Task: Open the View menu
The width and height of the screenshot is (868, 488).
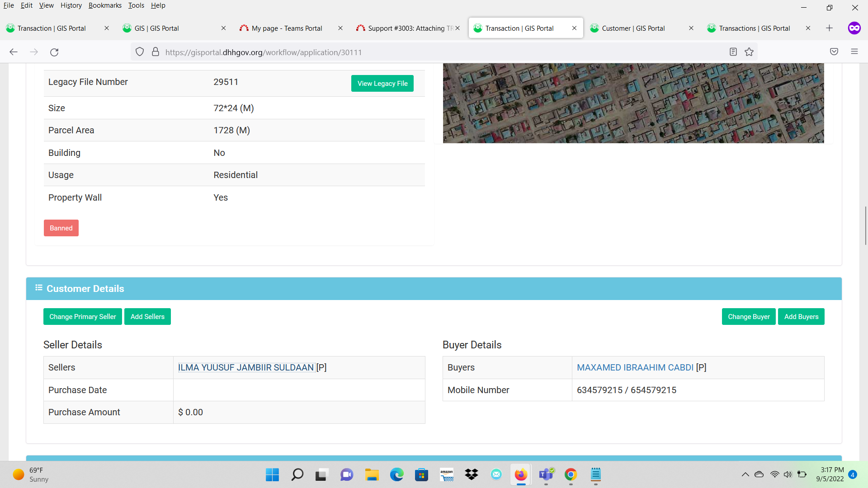Action: [x=46, y=5]
